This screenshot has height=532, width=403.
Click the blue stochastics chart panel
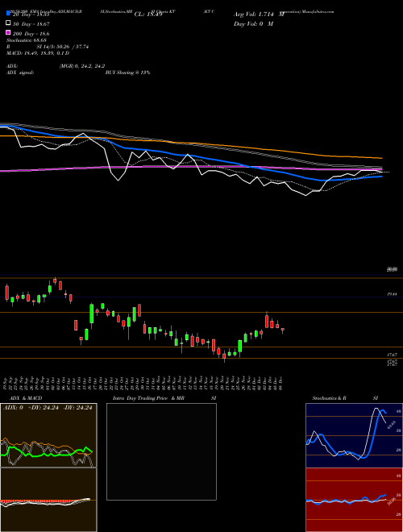pos(354,435)
